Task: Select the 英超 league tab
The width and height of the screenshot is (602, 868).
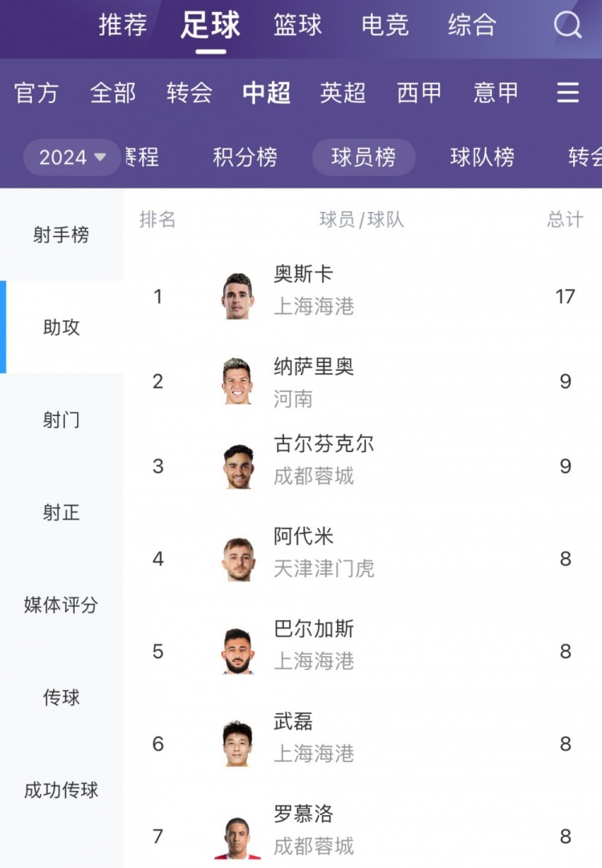Action: [x=343, y=92]
